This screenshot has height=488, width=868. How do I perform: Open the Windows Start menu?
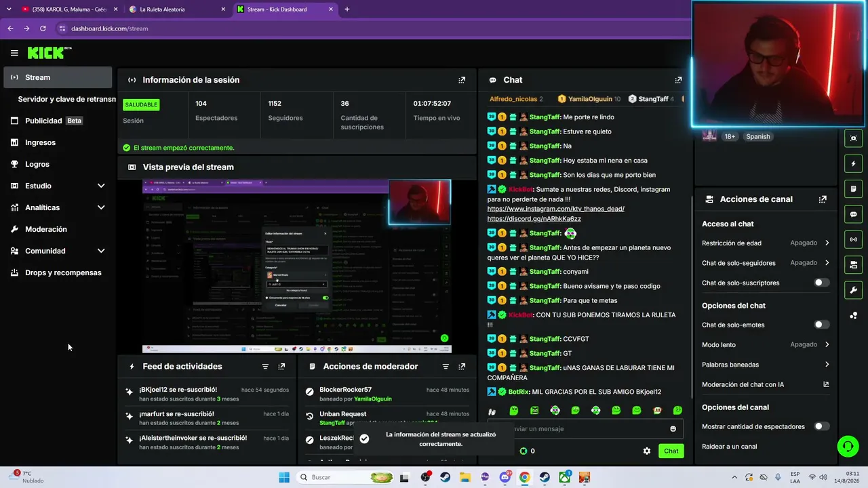(284, 477)
